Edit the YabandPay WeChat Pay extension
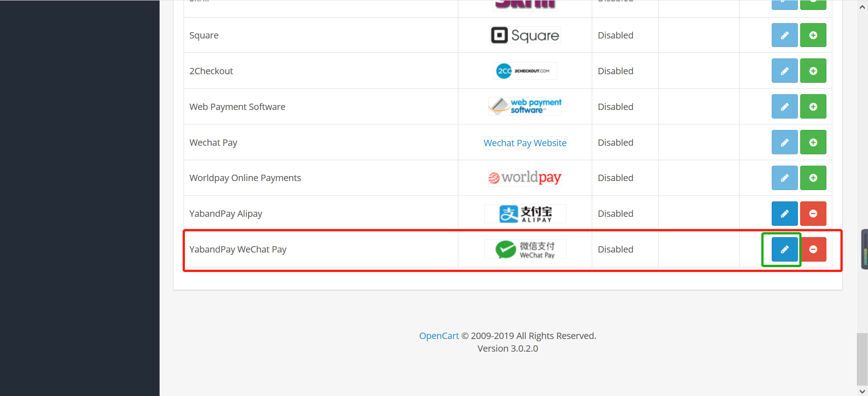 point(784,249)
